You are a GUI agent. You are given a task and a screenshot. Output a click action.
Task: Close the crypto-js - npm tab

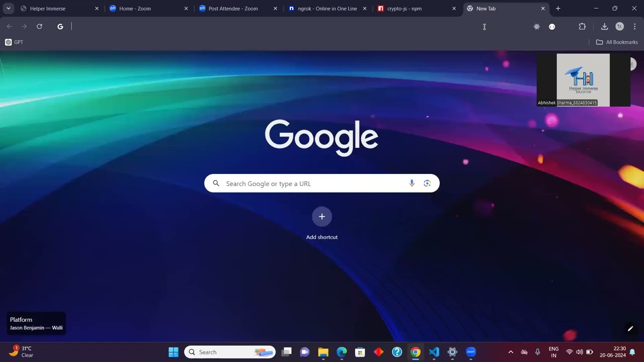(x=454, y=9)
